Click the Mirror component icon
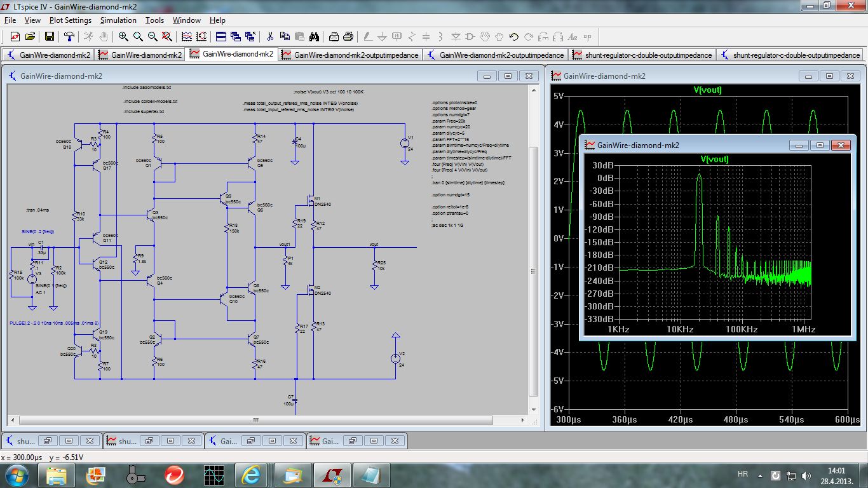868x488 pixels. [558, 37]
